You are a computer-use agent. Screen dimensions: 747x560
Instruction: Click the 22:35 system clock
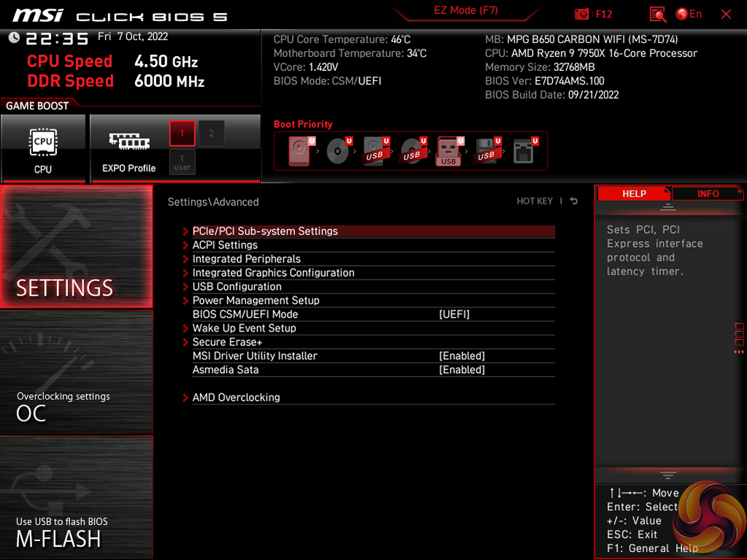point(57,38)
